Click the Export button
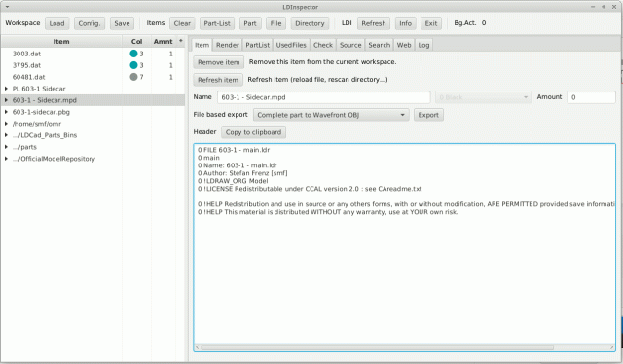623x364 pixels. click(x=428, y=115)
